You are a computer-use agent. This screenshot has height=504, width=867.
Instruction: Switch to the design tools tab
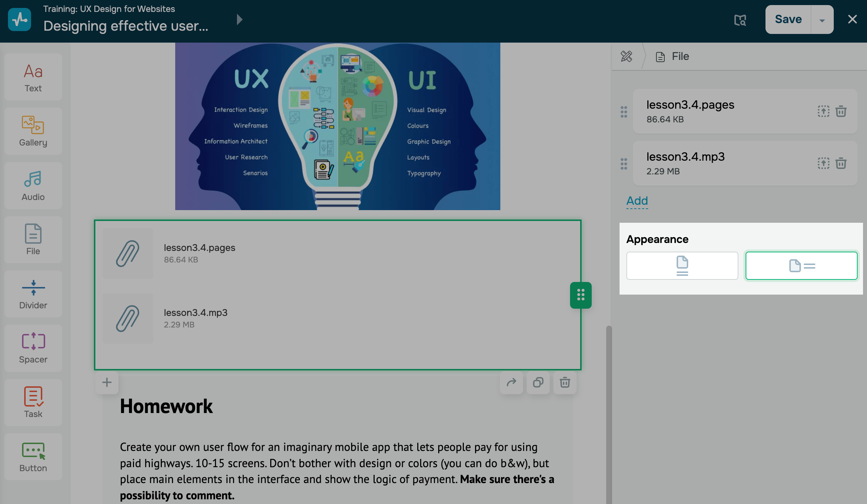(x=626, y=56)
